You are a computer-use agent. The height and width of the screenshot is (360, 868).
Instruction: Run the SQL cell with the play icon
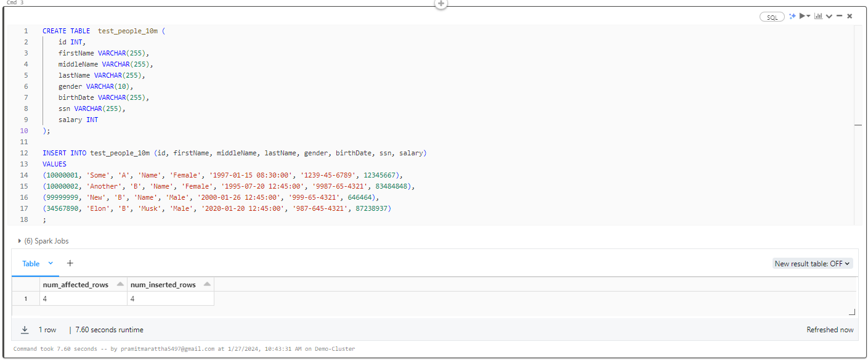[x=802, y=16]
